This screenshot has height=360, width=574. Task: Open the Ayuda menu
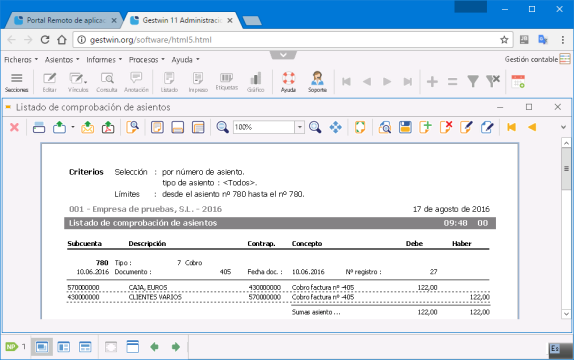coord(185,60)
